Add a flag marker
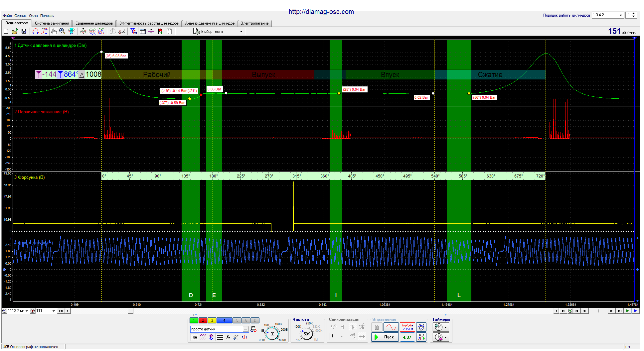Viewport: 644px width, 351px height. pos(160,31)
